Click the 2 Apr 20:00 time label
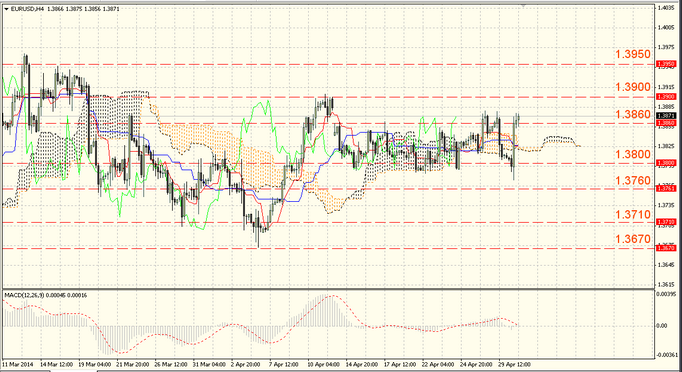 coord(246,364)
